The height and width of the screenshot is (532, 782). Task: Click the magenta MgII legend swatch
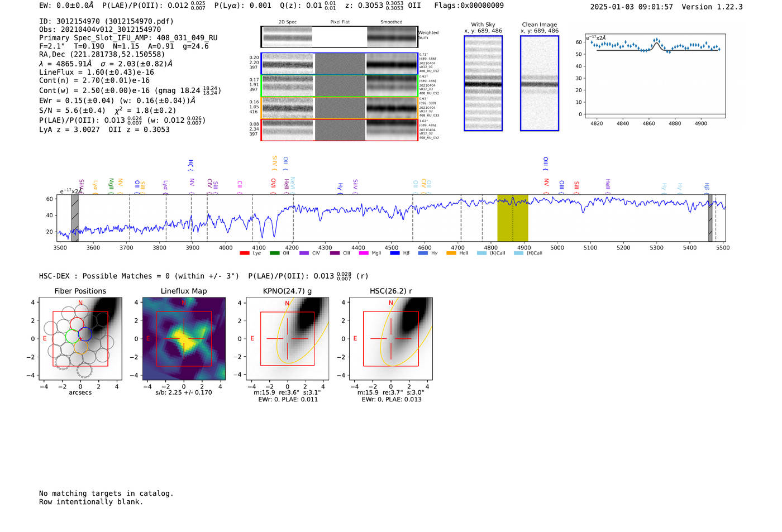[364, 253]
